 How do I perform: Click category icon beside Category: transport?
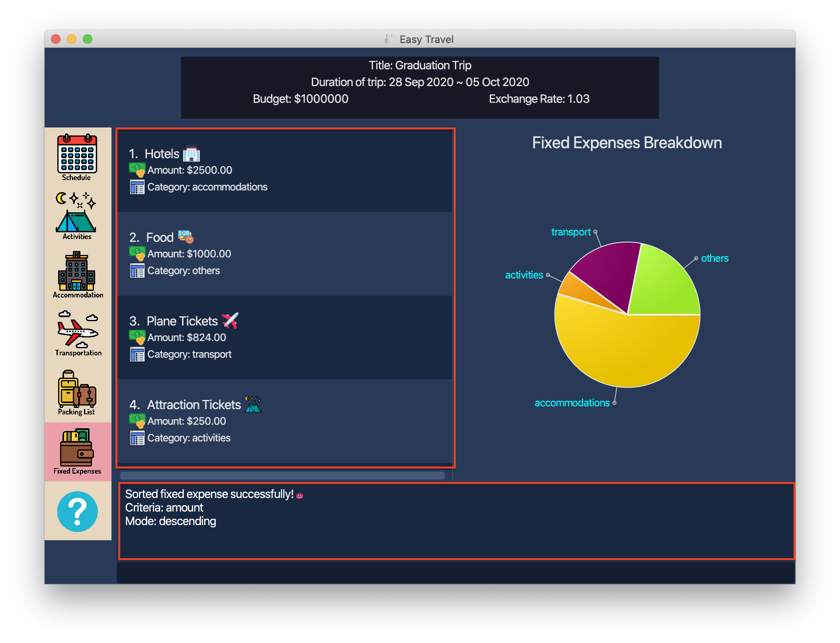click(137, 354)
